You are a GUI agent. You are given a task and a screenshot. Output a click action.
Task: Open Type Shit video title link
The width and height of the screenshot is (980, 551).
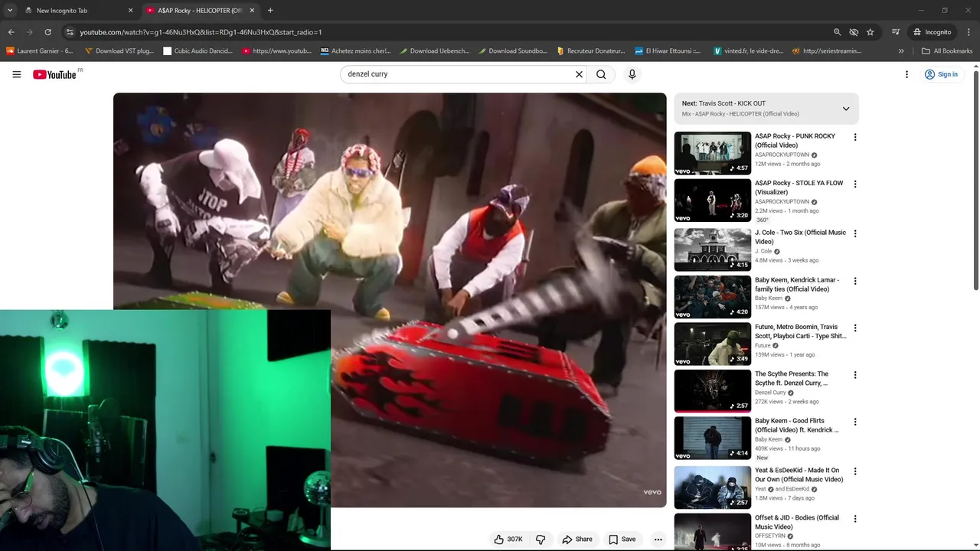(x=800, y=331)
